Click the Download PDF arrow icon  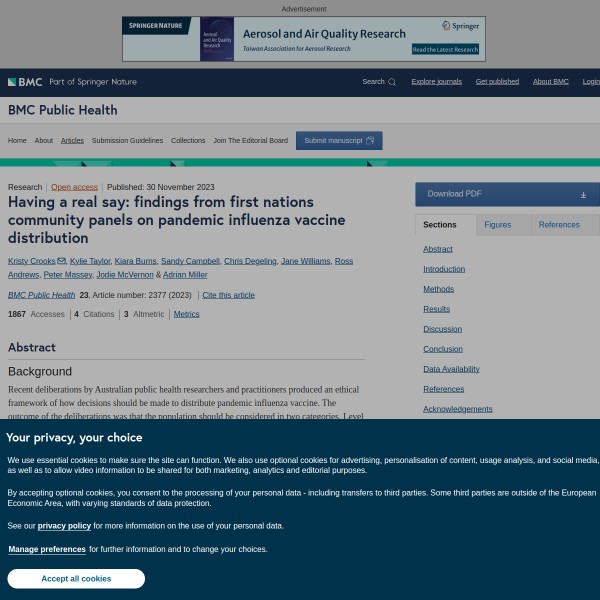pos(583,194)
